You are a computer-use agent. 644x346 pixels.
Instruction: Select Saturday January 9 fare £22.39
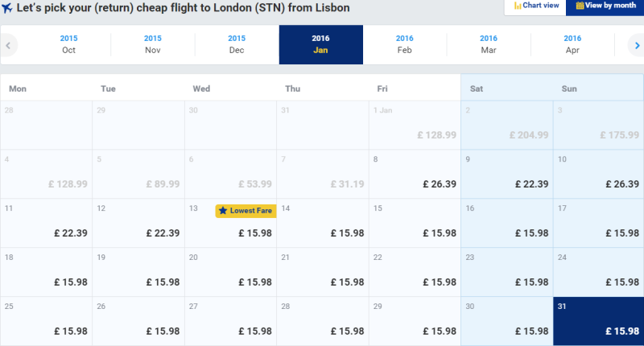coord(506,175)
